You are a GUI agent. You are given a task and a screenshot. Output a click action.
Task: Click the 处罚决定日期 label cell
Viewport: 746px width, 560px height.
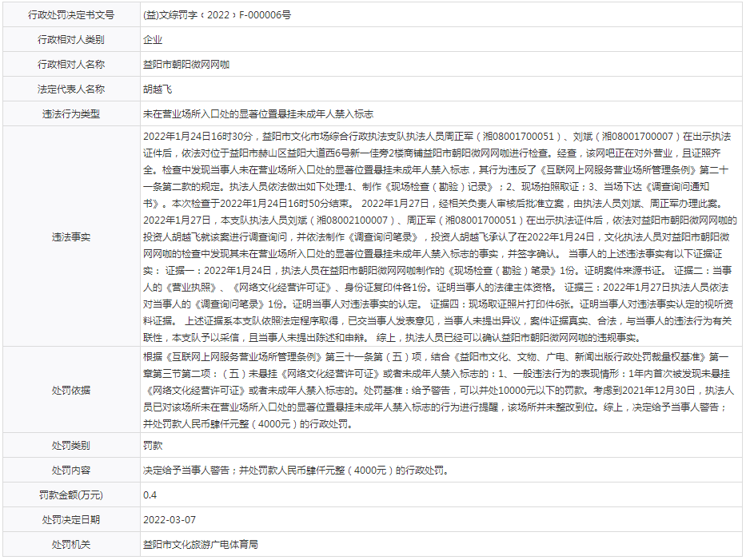[x=71, y=520]
